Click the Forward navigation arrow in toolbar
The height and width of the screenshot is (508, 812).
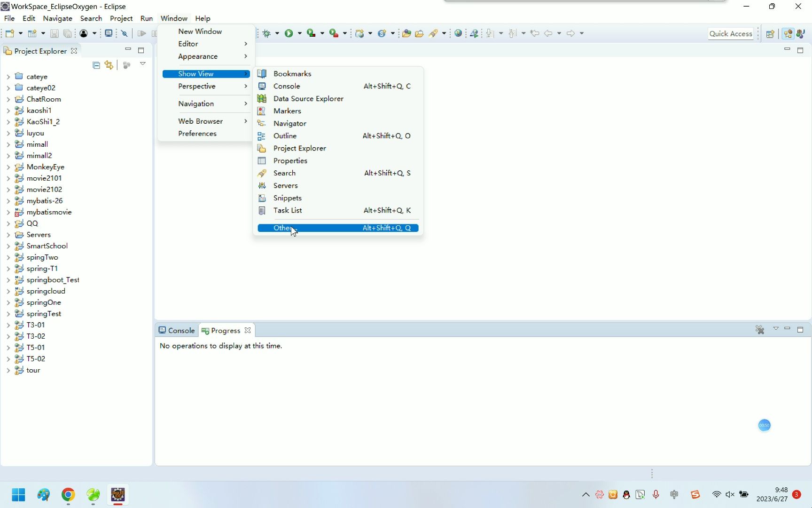(x=570, y=33)
